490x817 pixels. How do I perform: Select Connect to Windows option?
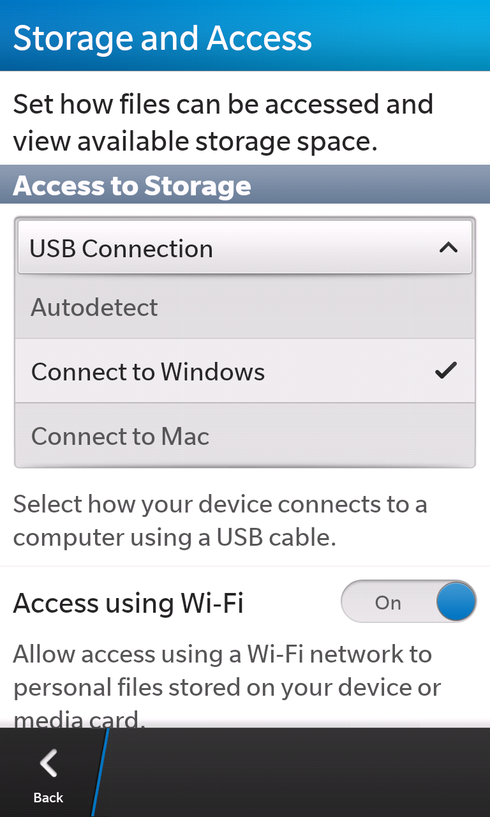245,371
